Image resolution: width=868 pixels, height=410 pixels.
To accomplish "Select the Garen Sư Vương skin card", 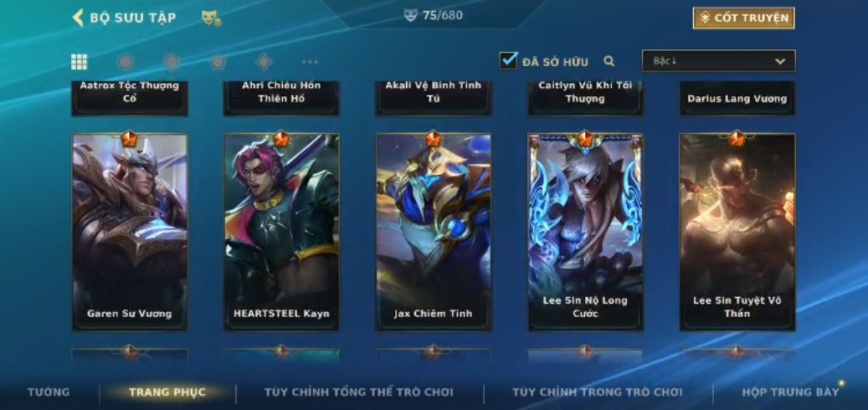I will (130, 232).
